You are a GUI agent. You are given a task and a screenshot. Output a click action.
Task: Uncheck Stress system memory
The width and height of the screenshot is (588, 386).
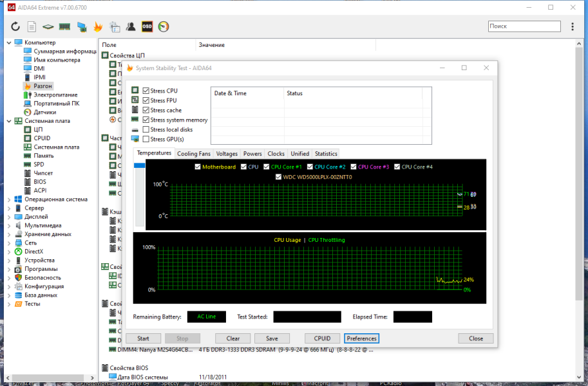tap(146, 120)
